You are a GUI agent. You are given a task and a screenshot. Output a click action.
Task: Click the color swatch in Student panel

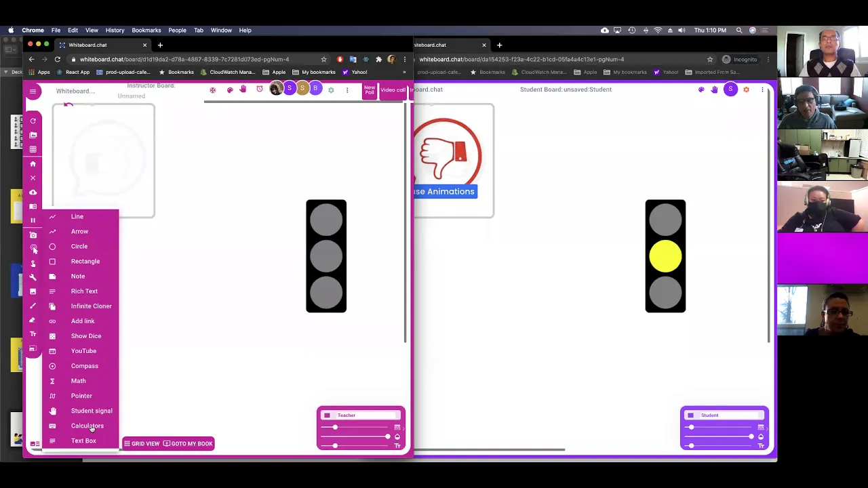[690, 415]
